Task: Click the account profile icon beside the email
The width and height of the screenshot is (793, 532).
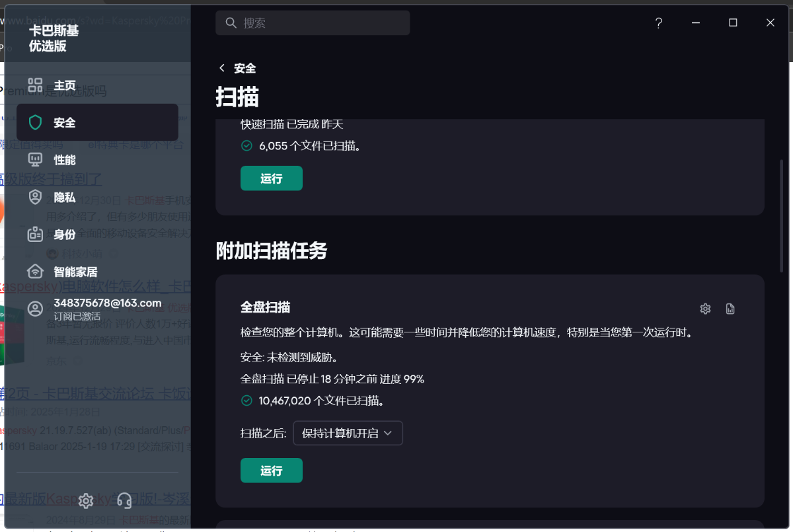Action: click(35, 309)
